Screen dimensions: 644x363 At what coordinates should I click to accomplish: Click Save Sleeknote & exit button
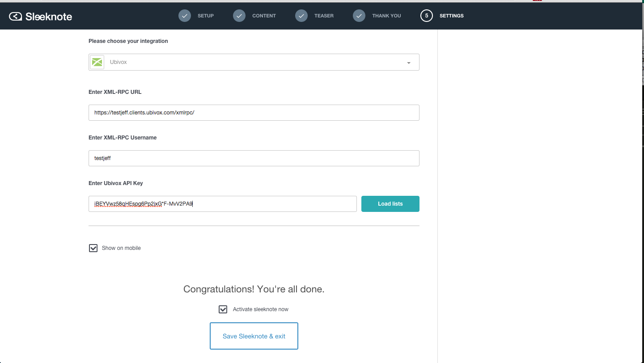[254, 336]
